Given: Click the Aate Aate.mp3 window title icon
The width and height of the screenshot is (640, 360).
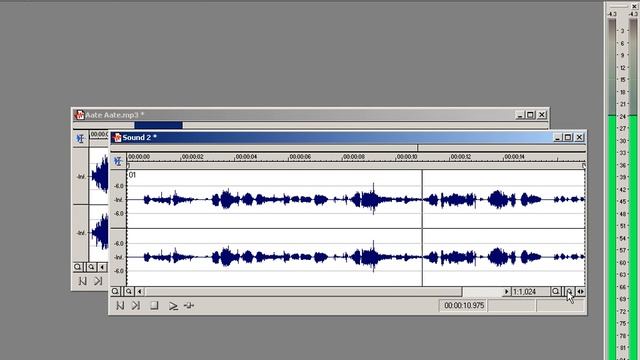Looking at the screenshot, I should 79,115.
